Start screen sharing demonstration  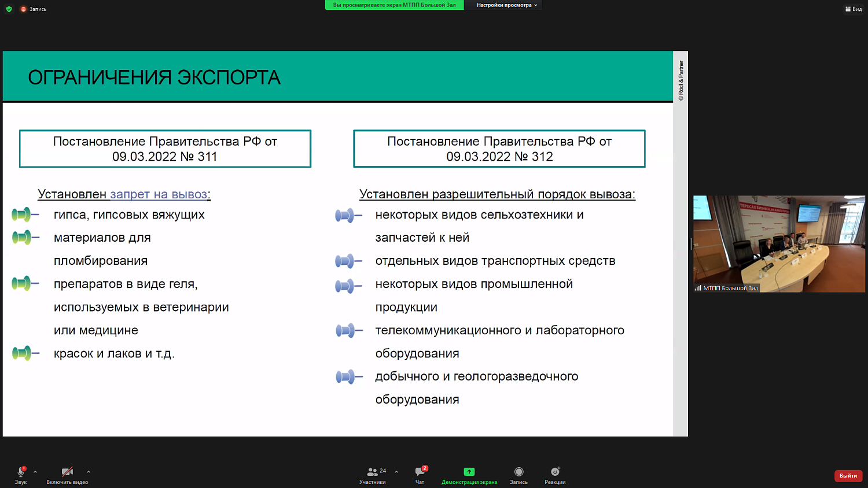coord(469,475)
